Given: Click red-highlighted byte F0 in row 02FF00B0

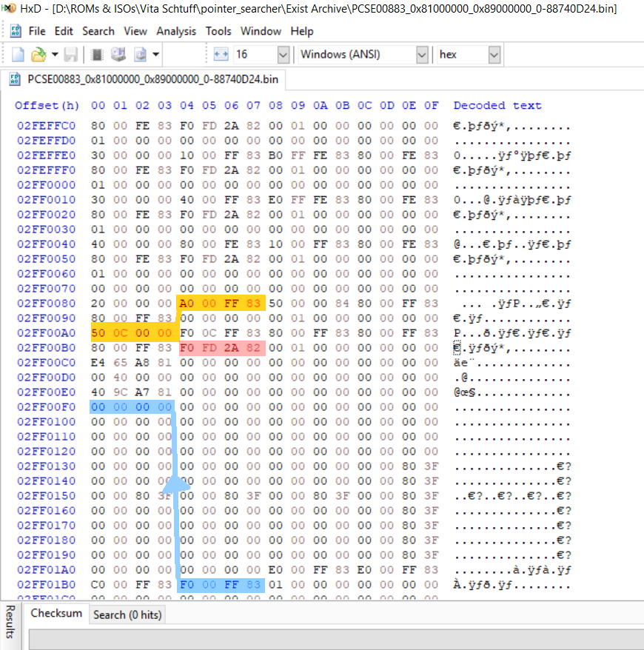Looking at the screenshot, I should pos(187,348).
